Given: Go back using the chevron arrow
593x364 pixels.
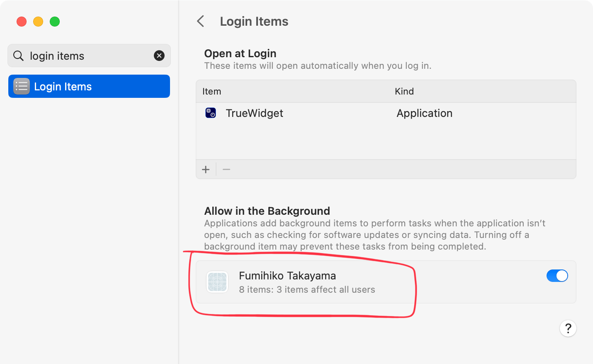Looking at the screenshot, I should (201, 21).
